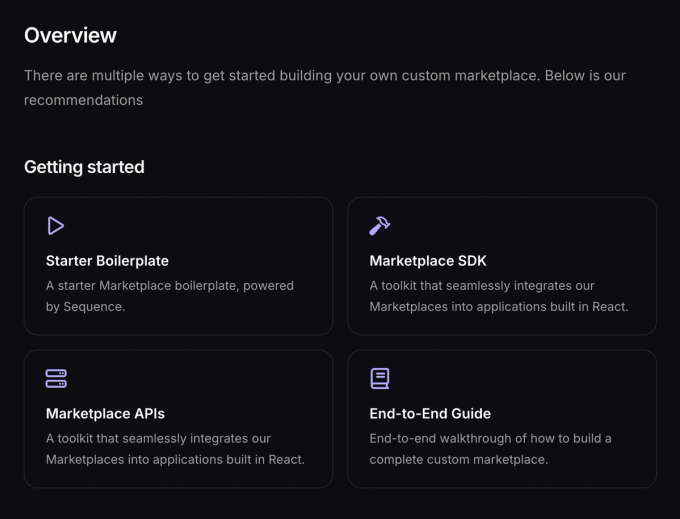Open the Marketplace APIs card title
The height and width of the screenshot is (519, 680).
105,413
